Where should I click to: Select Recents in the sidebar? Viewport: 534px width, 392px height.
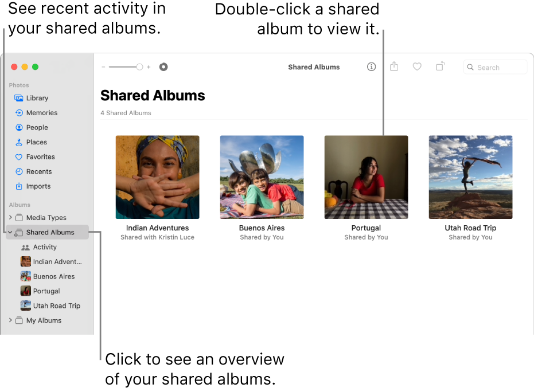pyautogui.click(x=39, y=171)
